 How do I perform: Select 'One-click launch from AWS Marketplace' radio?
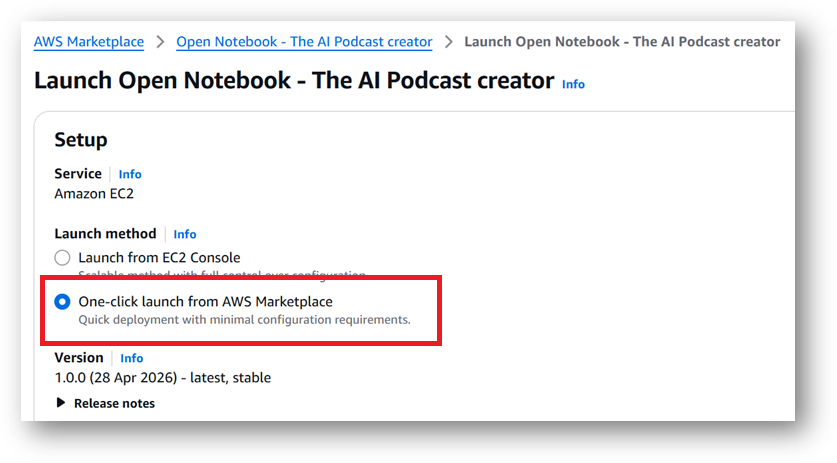[x=62, y=302]
